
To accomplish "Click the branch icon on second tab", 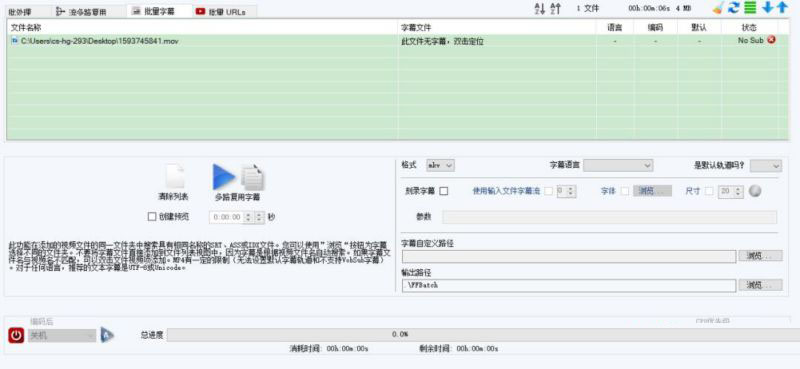I will click(61, 11).
